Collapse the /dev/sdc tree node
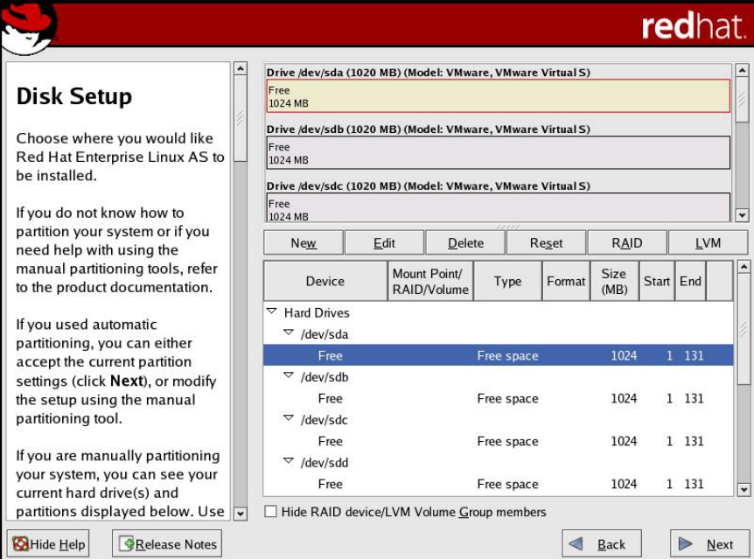 [x=288, y=419]
